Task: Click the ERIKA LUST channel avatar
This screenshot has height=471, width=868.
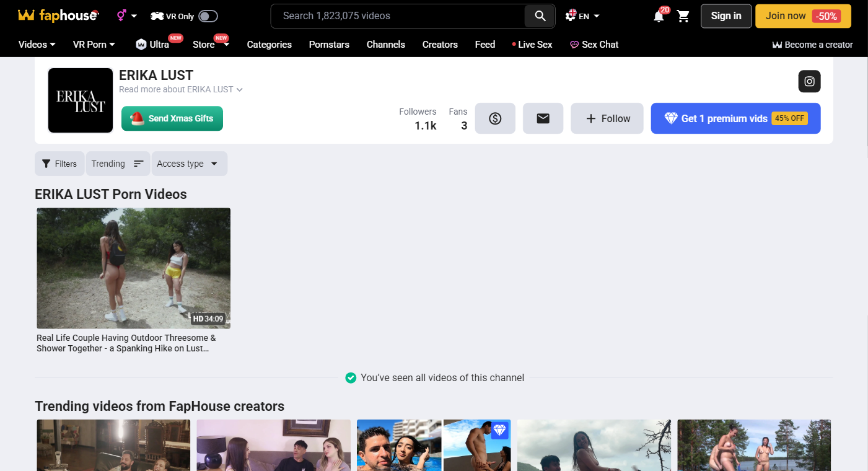Action: (81, 100)
